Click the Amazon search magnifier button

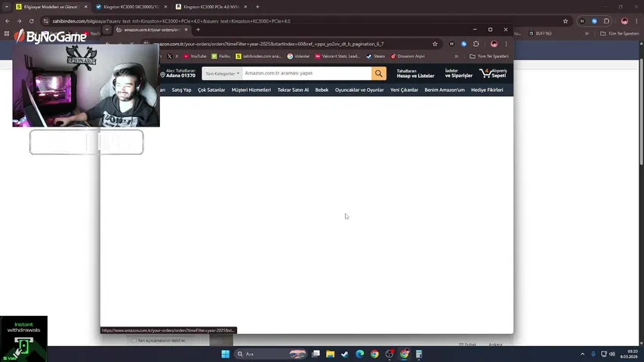click(x=379, y=73)
